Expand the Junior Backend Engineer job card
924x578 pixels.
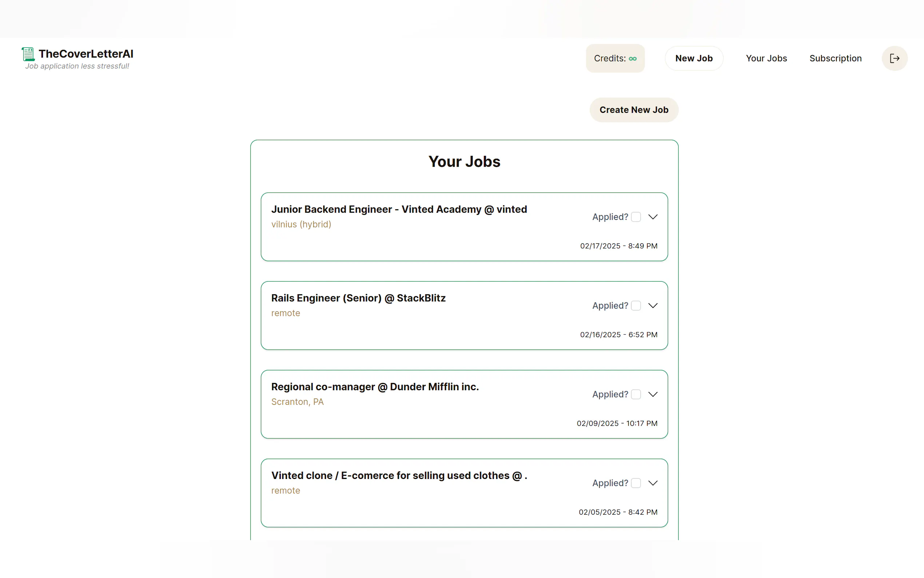coord(653,217)
